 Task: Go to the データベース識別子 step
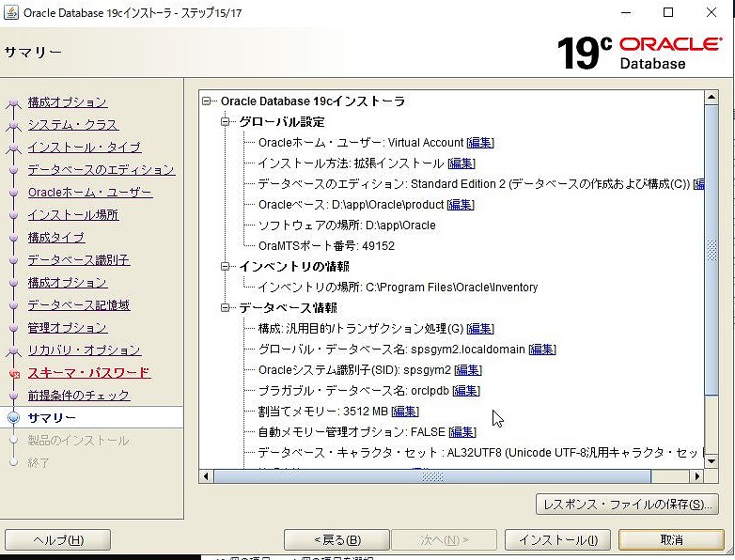coord(79,259)
